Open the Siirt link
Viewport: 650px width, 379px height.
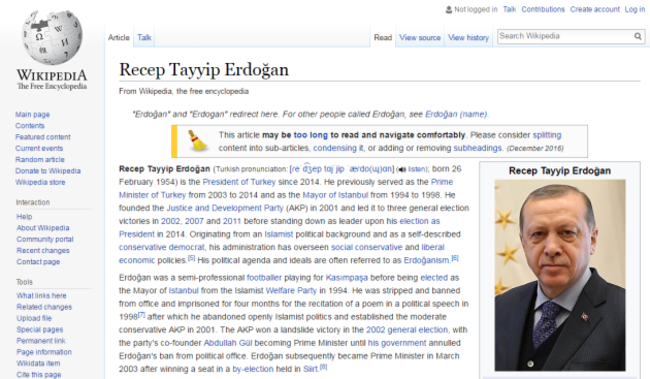click(x=310, y=369)
